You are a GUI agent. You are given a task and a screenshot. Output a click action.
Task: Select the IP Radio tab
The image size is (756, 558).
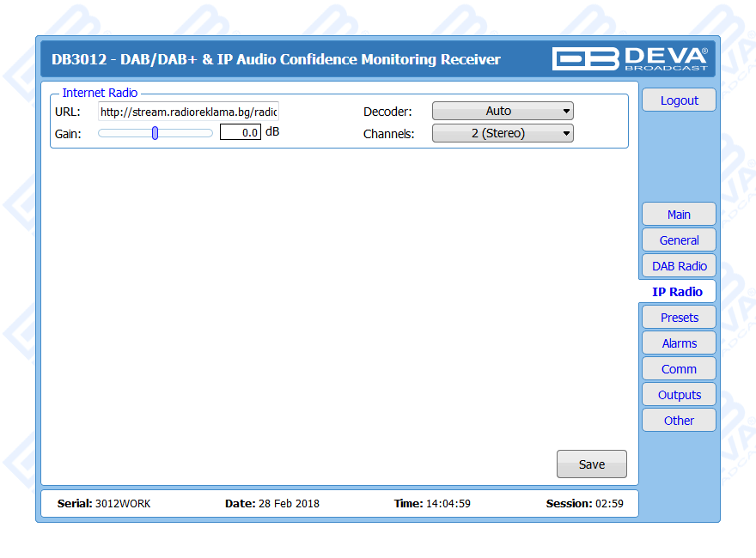coord(677,292)
